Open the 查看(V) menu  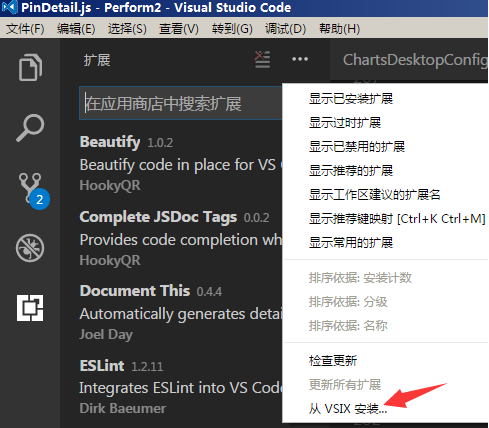[x=179, y=29]
